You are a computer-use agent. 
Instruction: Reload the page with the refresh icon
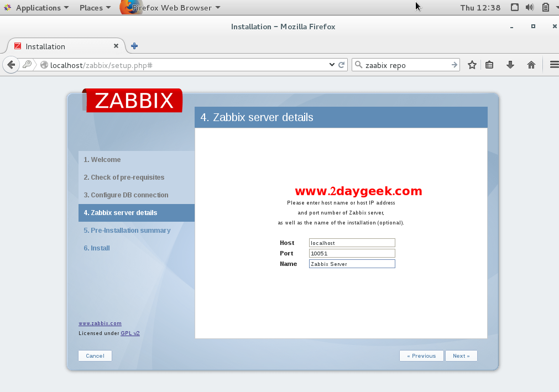(342, 65)
